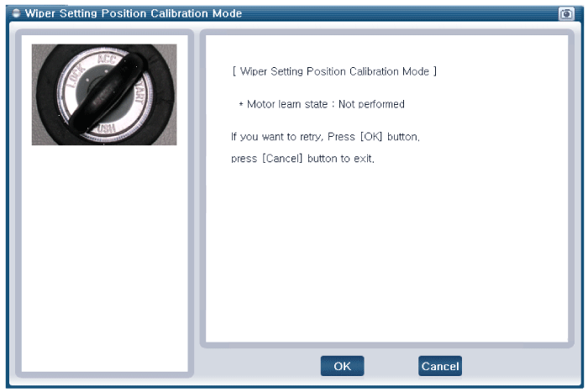Click the screen capture camera icon
Viewport: 588px width, 392px height.
[x=565, y=13]
